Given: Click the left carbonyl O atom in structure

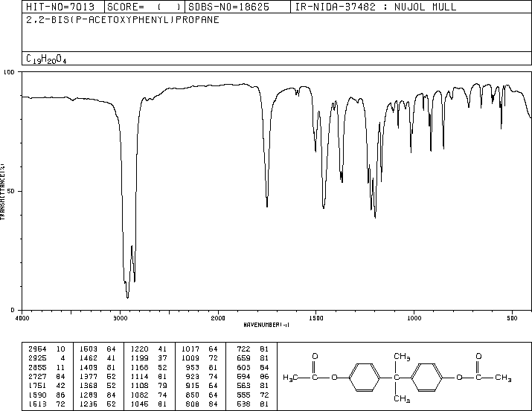Looking at the screenshot, I should [x=315, y=356].
